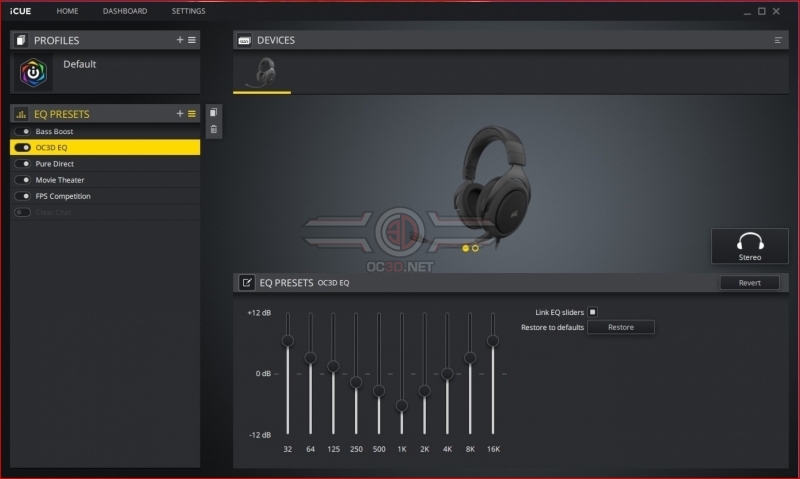Click the Revert button
800x479 pixels.
[x=749, y=283]
